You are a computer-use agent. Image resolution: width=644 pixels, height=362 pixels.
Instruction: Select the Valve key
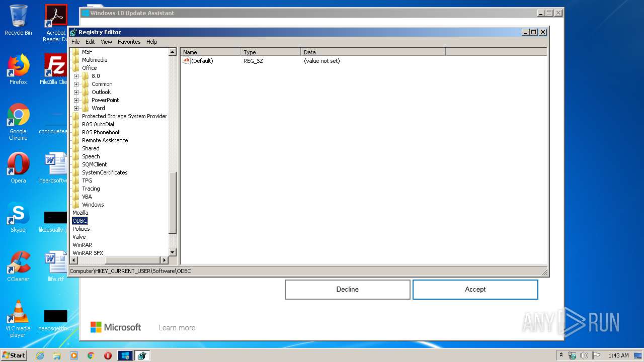coord(79,237)
